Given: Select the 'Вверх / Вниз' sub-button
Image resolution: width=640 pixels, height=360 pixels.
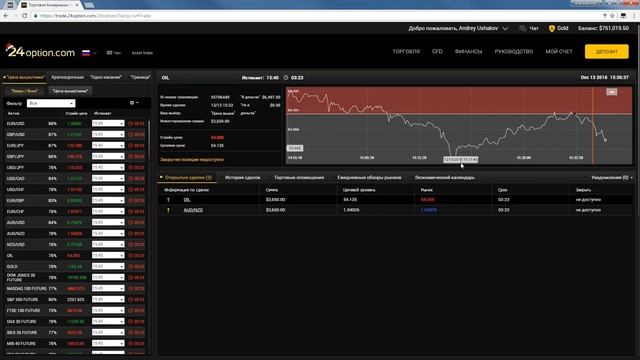Looking at the screenshot, I should (x=24, y=91).
